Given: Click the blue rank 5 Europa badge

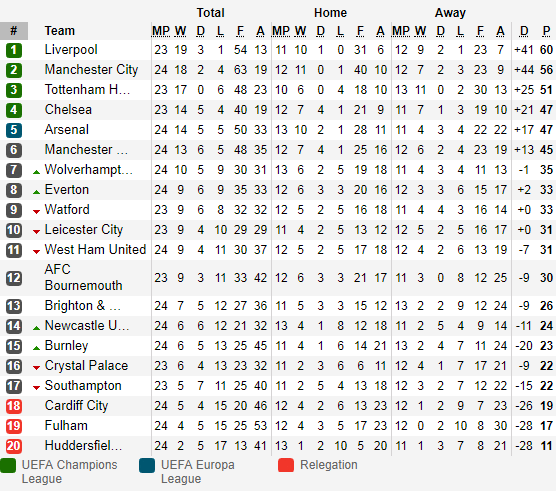Looking at the screenshot, I should (x=14, y=130).
